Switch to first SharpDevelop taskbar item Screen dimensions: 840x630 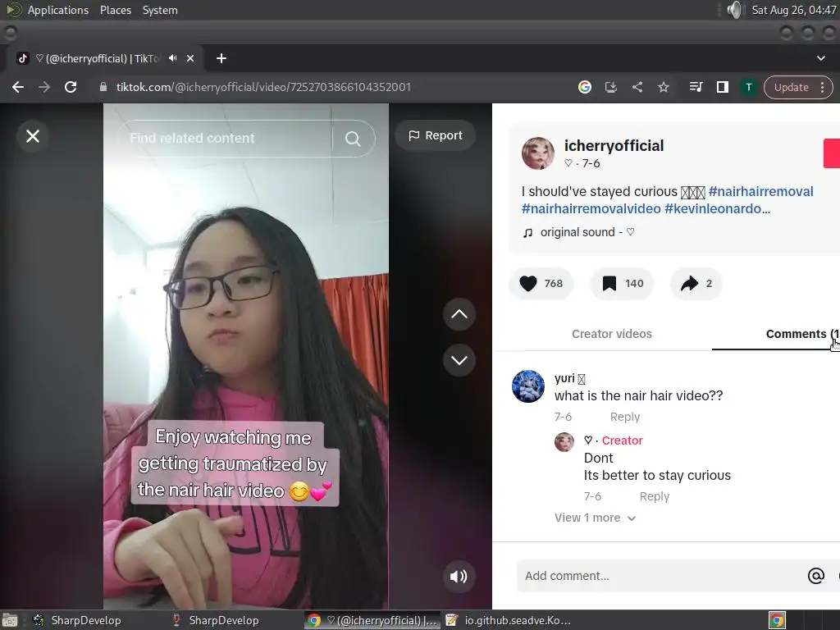78,620
